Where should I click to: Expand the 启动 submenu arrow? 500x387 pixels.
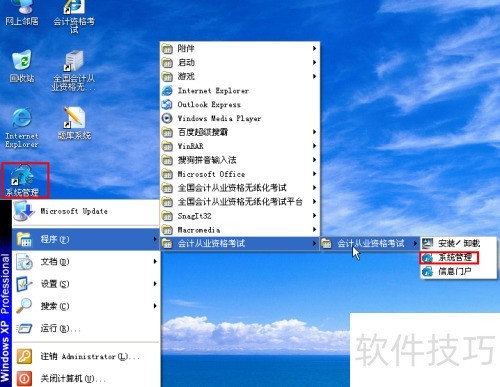pos(314,62)
